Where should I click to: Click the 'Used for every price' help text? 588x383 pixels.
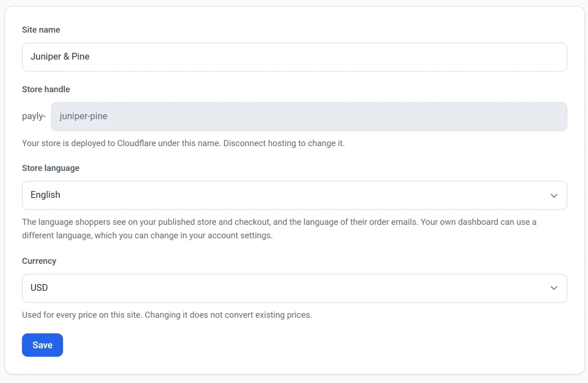(x=167, y=315)
